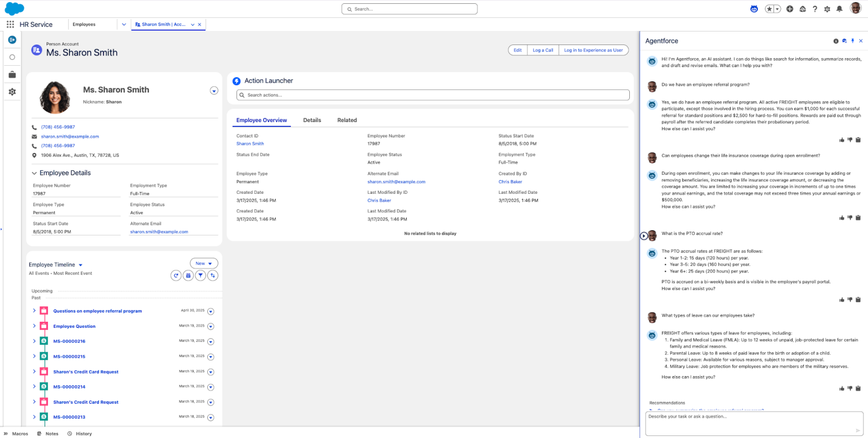Image resolution: width=868 pixels, height=438 pixels.
Task: Change the Employee Timeline sort order
Action: pos(213,276)
